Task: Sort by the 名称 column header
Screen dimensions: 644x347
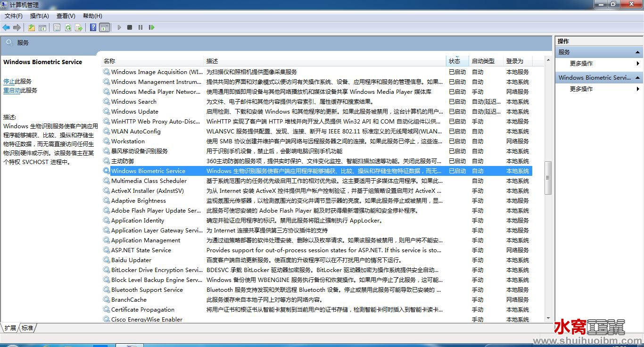Action: pos(153,61)
